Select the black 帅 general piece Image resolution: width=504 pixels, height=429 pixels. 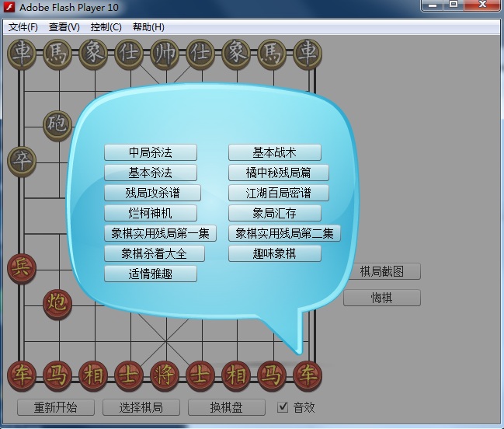(x=165, y=54)
